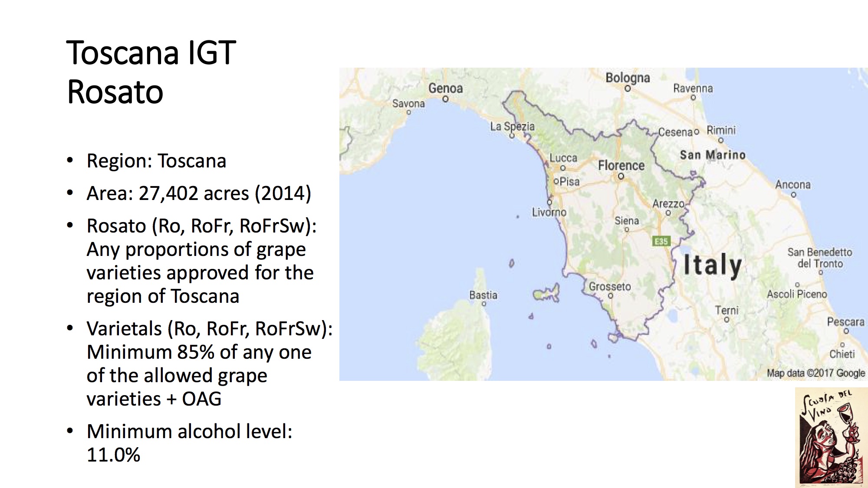
Task: Click the Region: Toscana bullet
Action: (x=156, y=161)
